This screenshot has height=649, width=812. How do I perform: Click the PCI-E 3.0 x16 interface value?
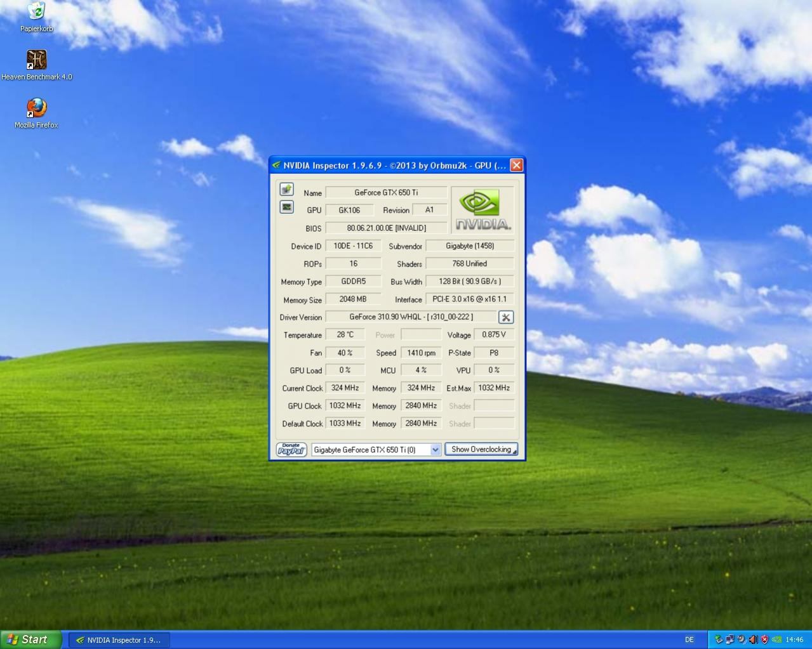click(470, 299)
